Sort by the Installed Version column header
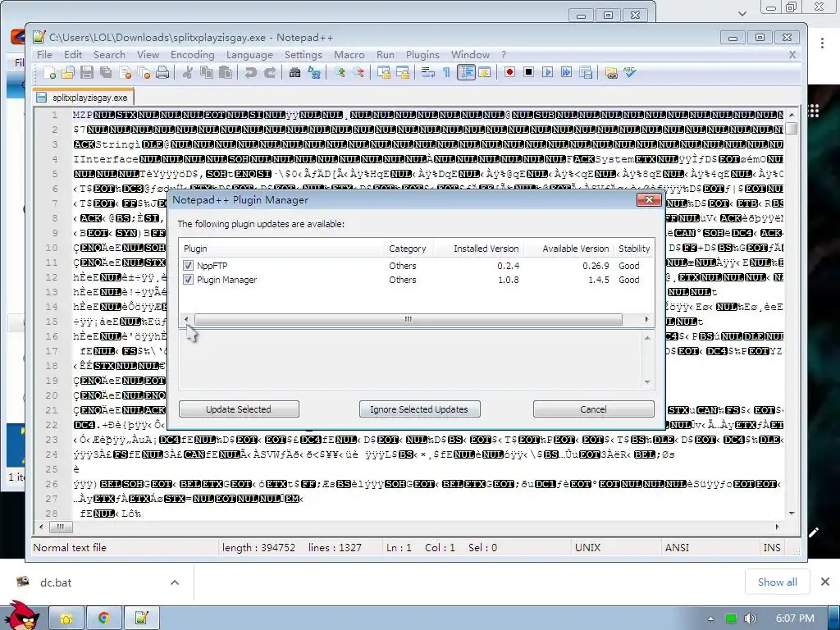The width and height of the screenshot is (840, 630). click(x=478, y=248)
